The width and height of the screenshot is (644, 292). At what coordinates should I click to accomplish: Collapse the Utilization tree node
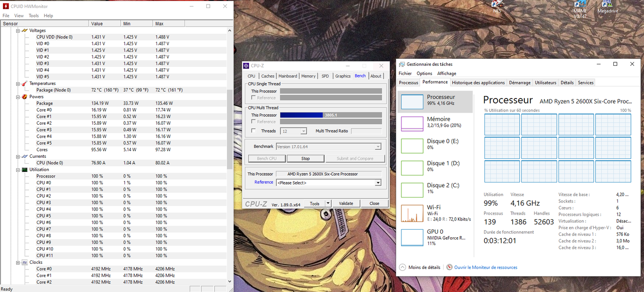coord(18,169)
